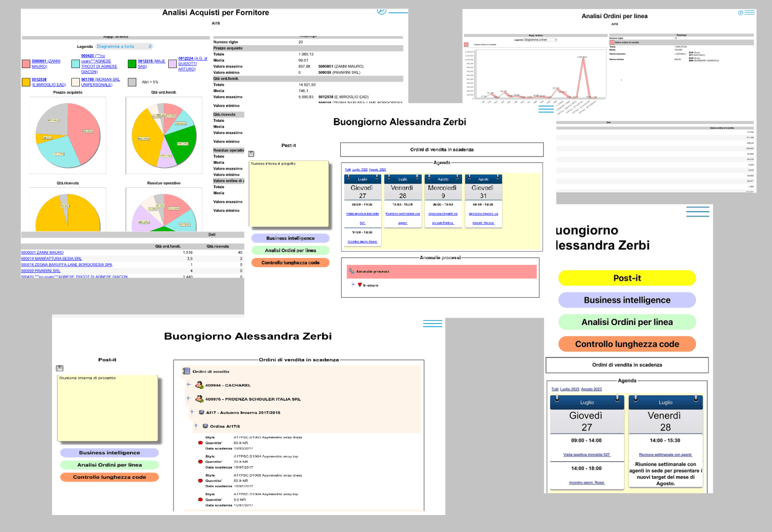
Task: Click Post-it save icon in the bottom dashboard
Action: tap(60, 368)
